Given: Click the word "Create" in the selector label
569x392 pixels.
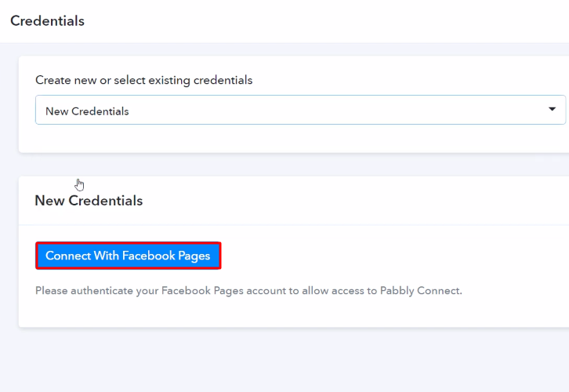Looking at the screenshot, I should pyautogui.click(x=52, y=80).
